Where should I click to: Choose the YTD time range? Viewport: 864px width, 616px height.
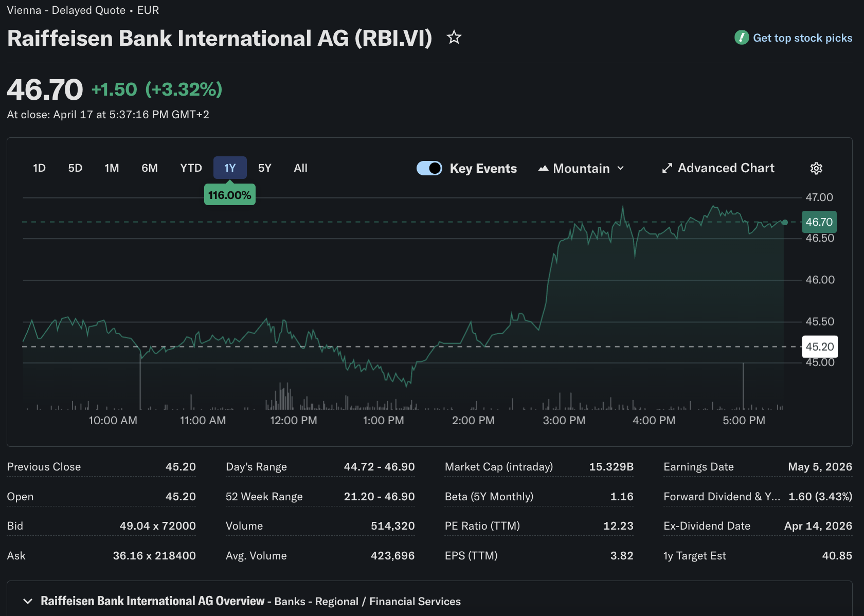coord(191,168)
